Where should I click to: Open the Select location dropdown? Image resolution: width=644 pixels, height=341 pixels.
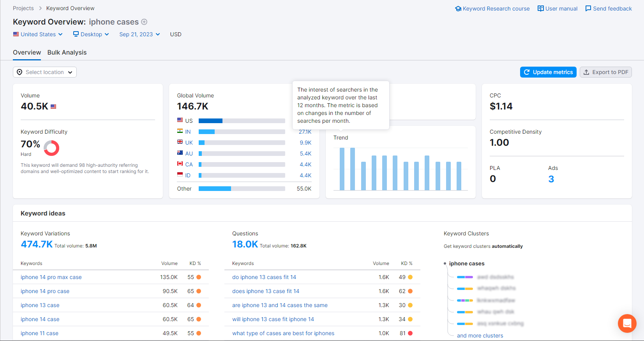45,72
